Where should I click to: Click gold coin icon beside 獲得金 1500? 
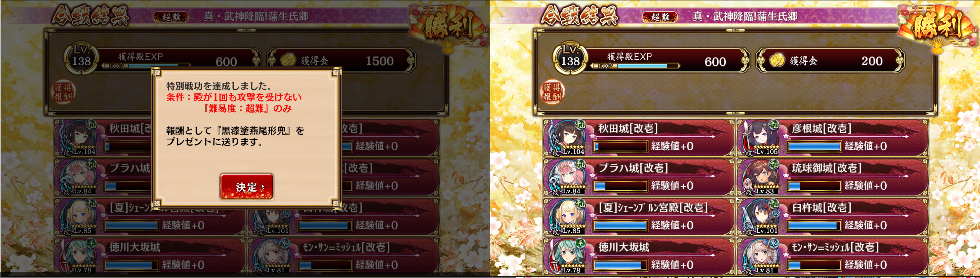point(288,60)
